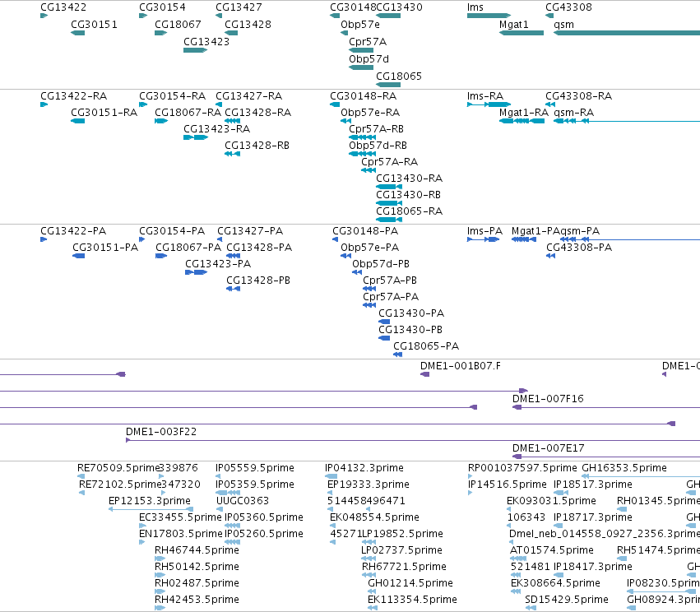Select EST RH46744.5prime

197,551
